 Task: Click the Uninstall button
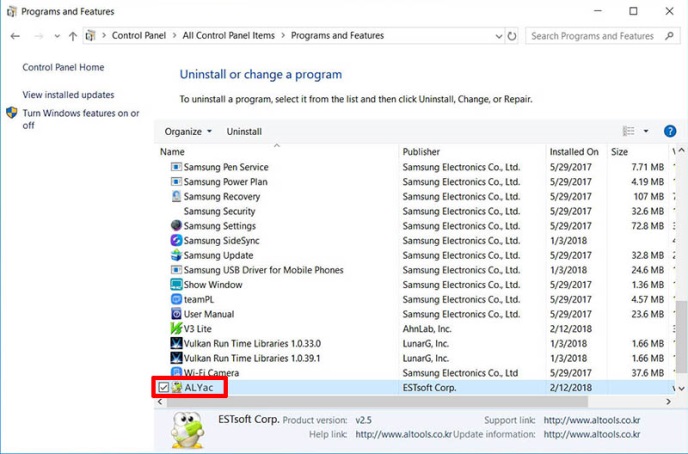(244, 132)
